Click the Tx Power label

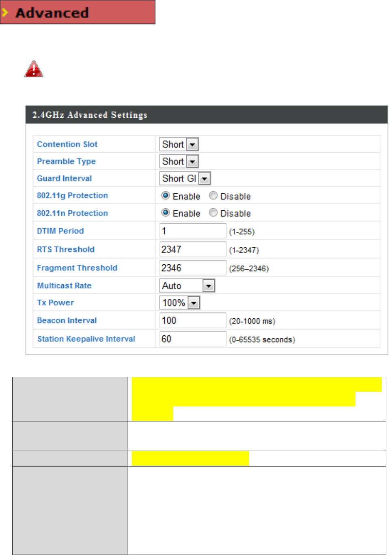pos(56,303)
